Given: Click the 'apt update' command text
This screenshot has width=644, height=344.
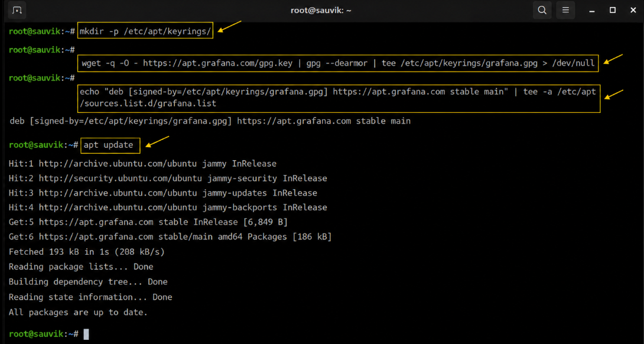Looking at the screenshot, I should click(109, 145).
